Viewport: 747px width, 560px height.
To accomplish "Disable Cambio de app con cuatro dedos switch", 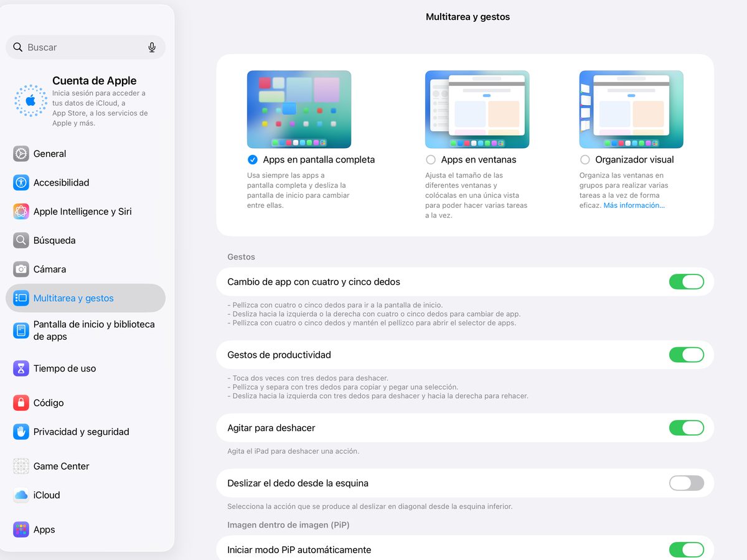I will [687, 282].
